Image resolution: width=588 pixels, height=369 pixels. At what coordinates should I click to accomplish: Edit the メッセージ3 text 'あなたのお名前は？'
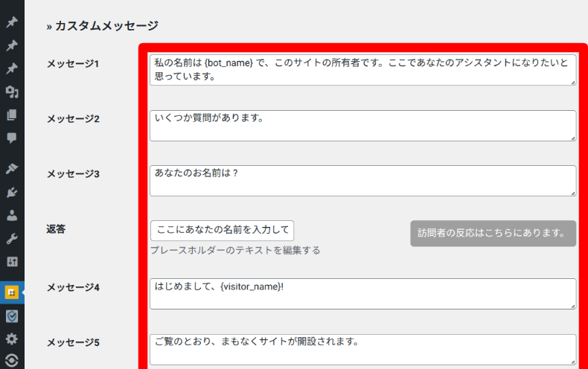[x=196, y=173]
